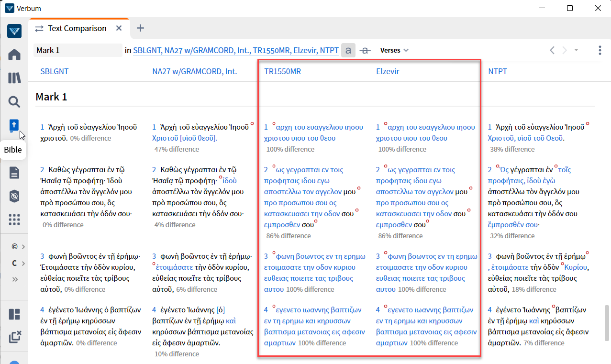
Task: Open the three-dot panel menu
Action: 600,50
